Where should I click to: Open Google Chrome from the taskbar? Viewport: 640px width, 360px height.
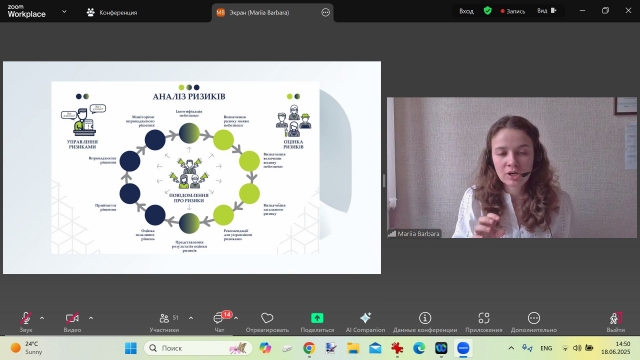(309, 348)
